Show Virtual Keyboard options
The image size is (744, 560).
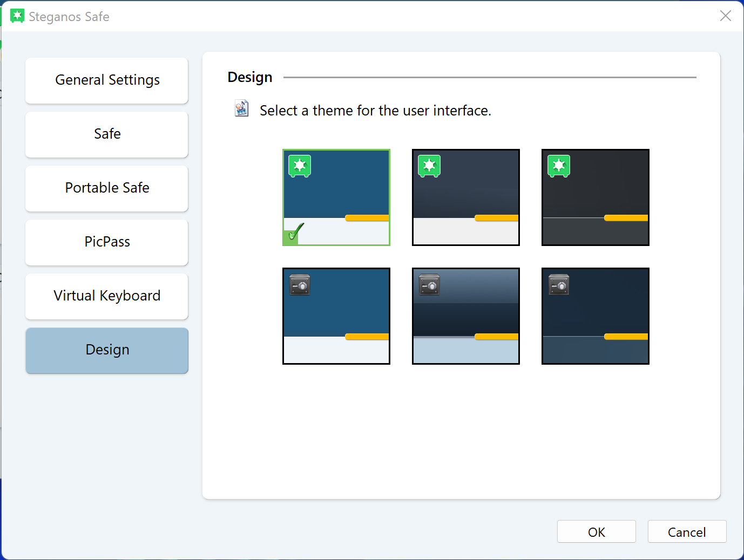tap(107, 296)
